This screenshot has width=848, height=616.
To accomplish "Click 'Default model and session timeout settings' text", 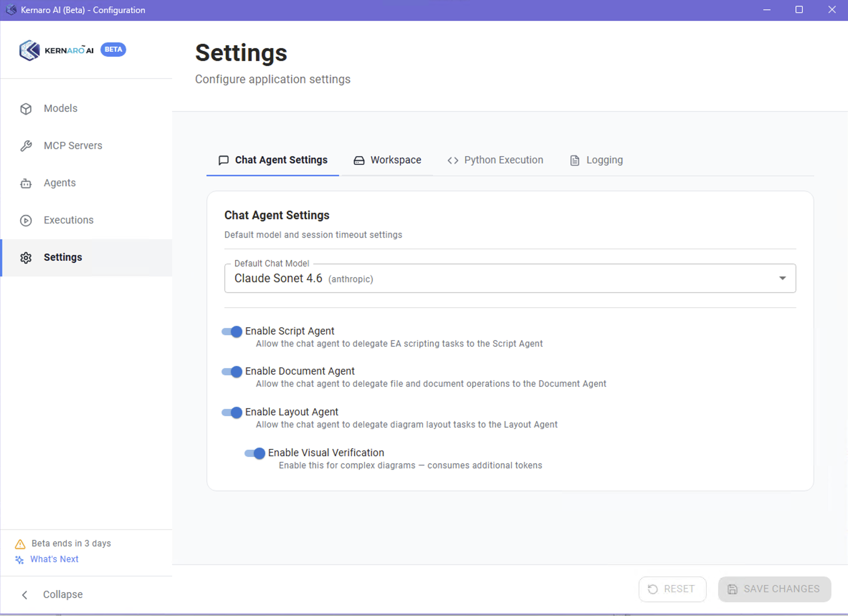I will pyautogui.click(x=313, y=235).
